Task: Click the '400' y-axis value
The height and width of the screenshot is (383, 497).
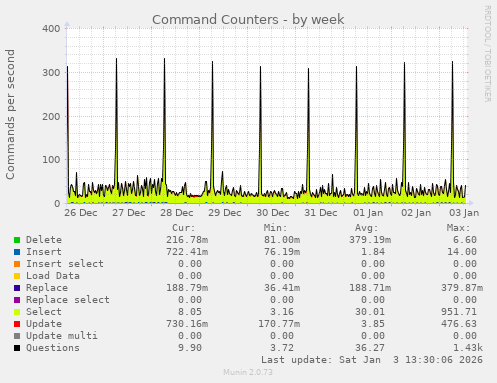Action: pyautogui.click(x=51, y=29)
